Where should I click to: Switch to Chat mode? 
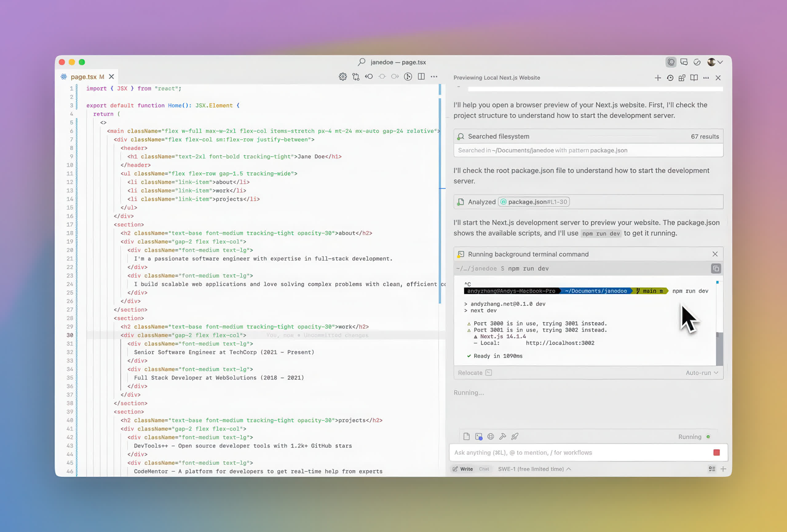[x=484, y=469]
